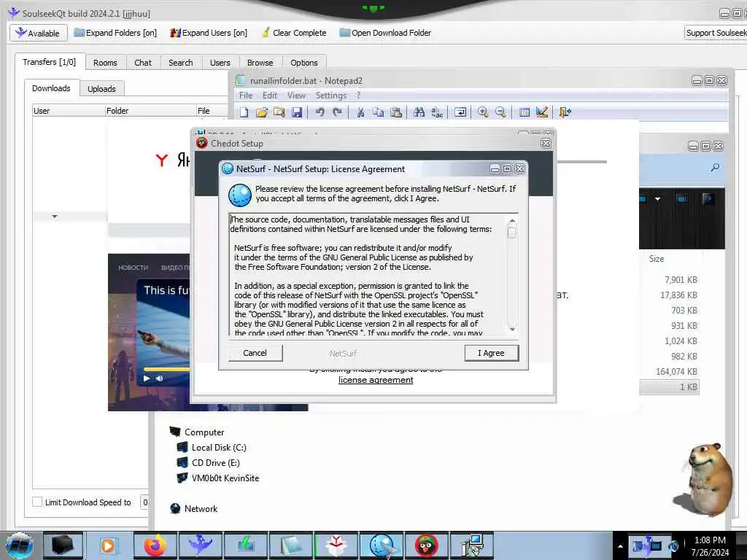Open the File menu in Notepad2

tap(246, 96)
